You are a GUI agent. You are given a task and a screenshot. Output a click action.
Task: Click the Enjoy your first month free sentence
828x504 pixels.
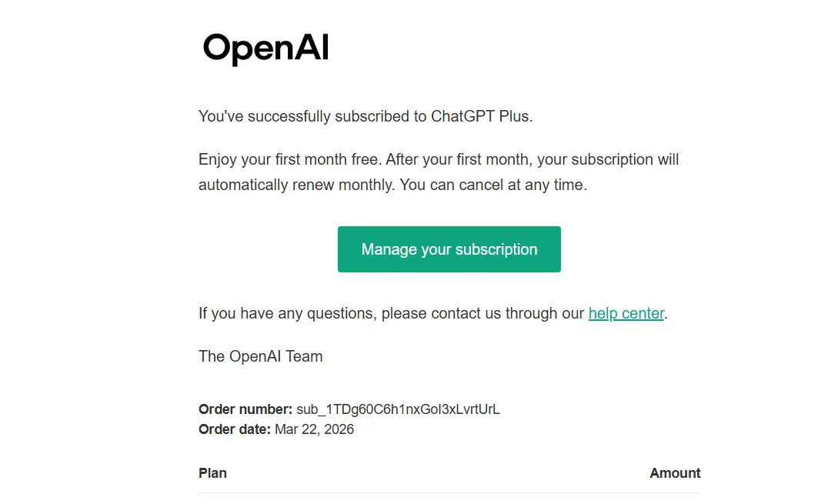(290, 159)
